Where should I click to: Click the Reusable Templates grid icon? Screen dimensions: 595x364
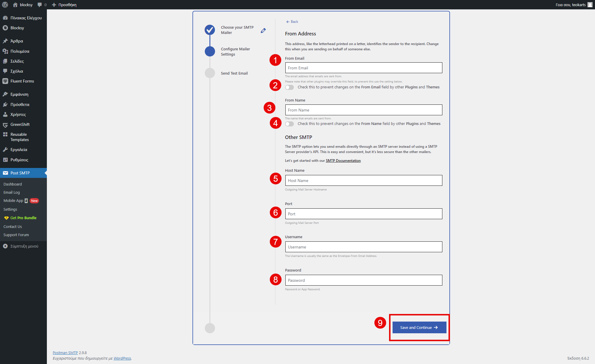point(5,134)
